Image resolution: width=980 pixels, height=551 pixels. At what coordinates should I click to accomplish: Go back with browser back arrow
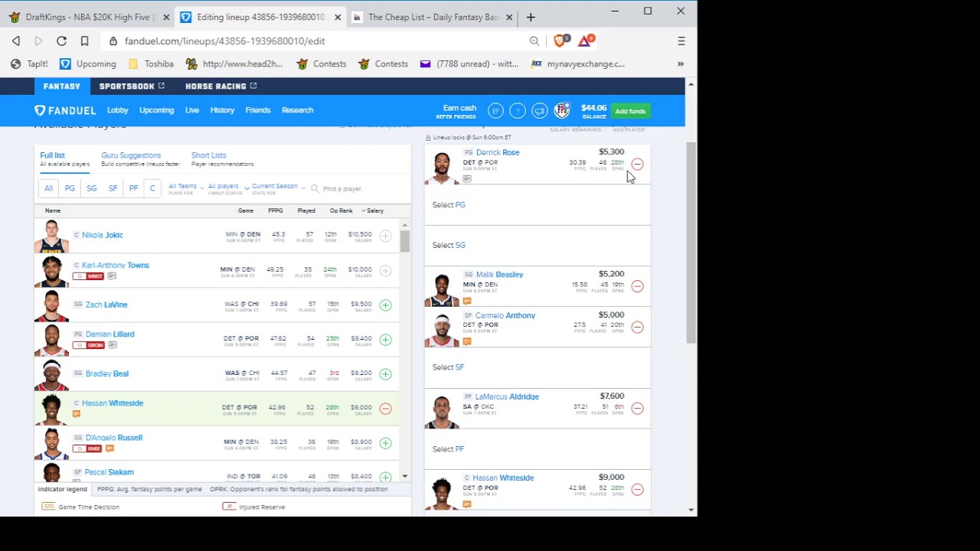coord(16,41)
